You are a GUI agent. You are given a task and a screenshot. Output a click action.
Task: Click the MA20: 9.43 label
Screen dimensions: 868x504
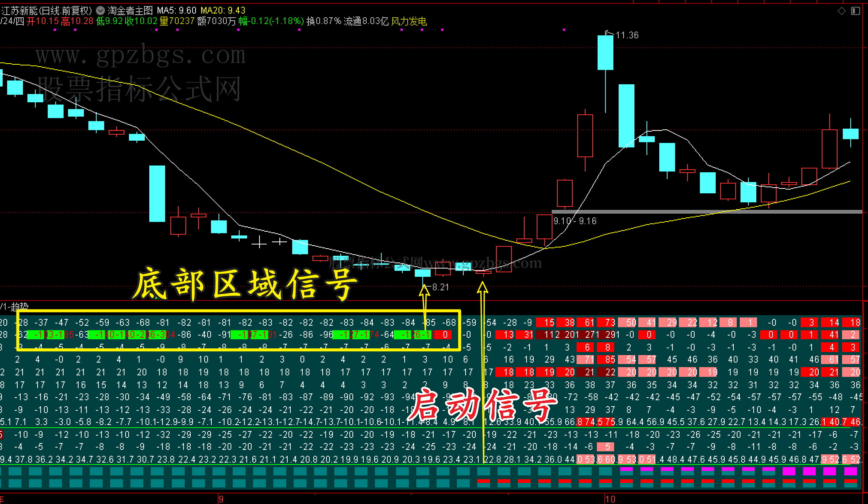223,11
